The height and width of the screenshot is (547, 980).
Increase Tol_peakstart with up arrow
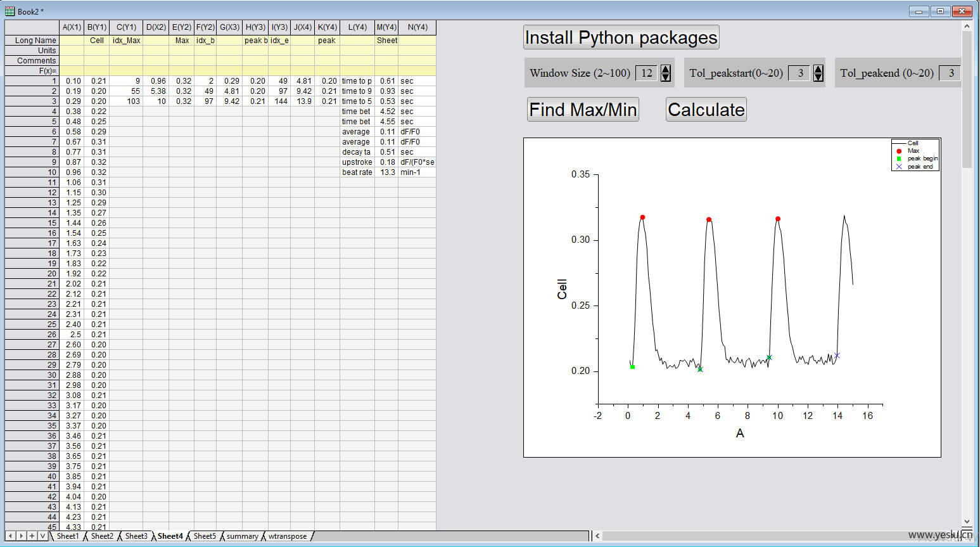tap(818, 69)
